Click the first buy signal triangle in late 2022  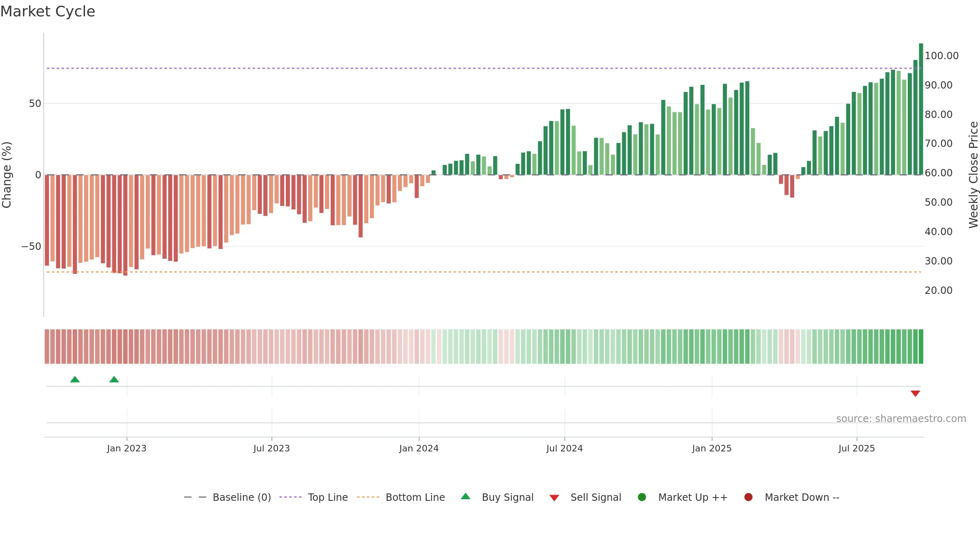[x=75, y=379]
